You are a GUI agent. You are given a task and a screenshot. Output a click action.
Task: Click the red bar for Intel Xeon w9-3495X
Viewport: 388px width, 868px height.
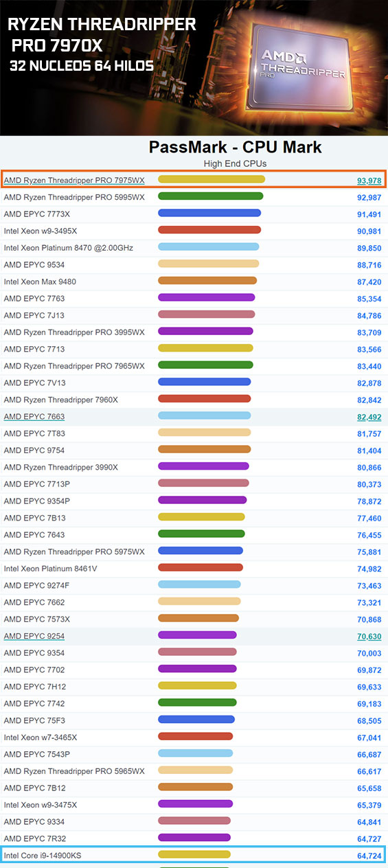tap(209, 230)
